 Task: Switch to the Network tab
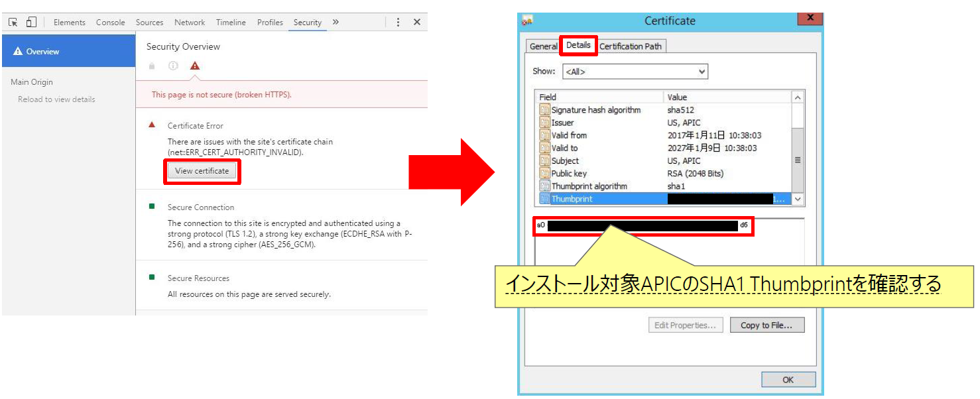[x=190, y=23]
